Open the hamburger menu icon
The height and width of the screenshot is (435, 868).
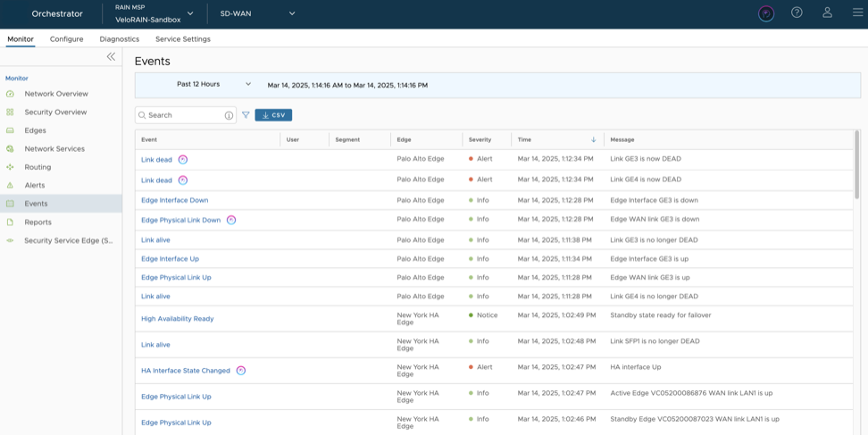point(857,13)
